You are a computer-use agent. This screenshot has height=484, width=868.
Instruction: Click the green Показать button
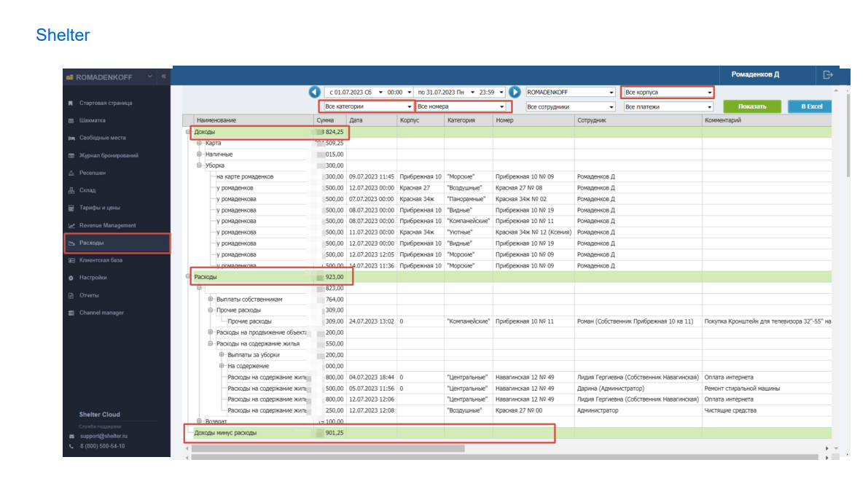[751, 106]
